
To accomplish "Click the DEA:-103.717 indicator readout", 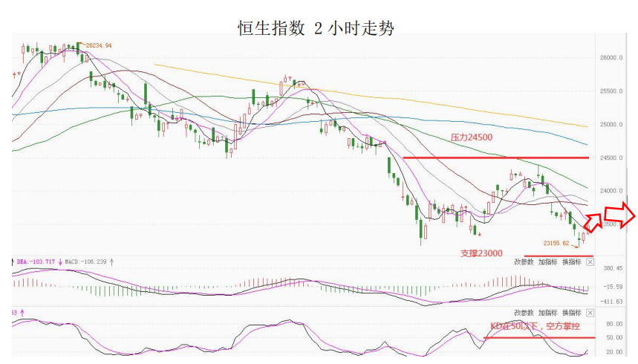I will [36, 261].
